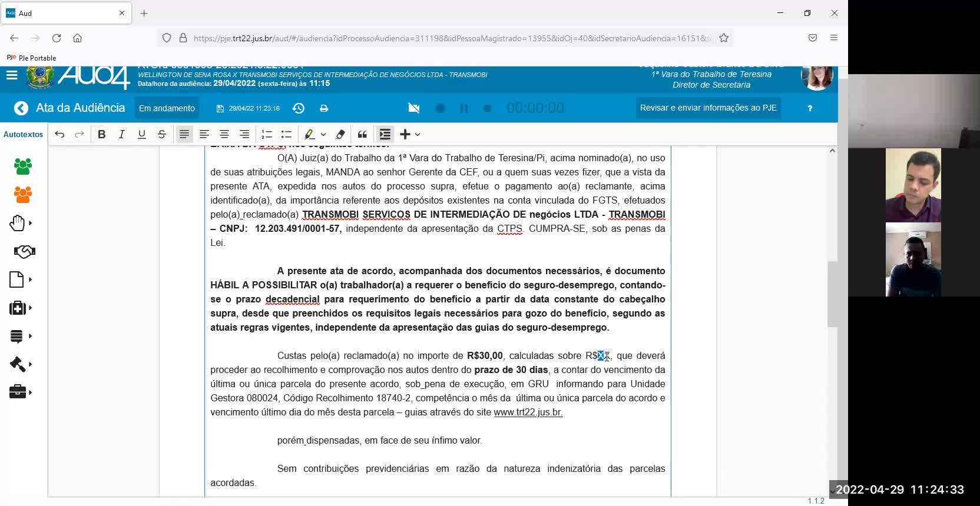Viewport: 980px width, 506px height.
Task: Select the Aud browser tab
Action: pos(66,13)
